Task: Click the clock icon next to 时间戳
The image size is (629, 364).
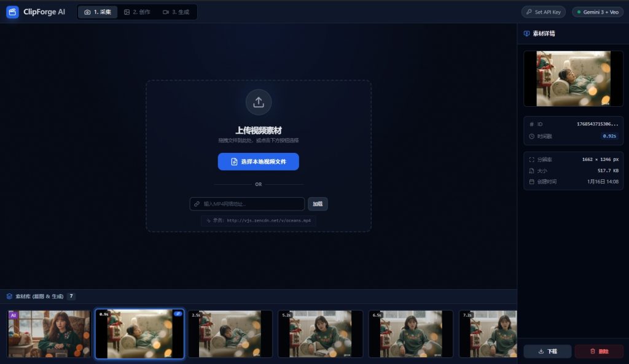Action: 531,136
